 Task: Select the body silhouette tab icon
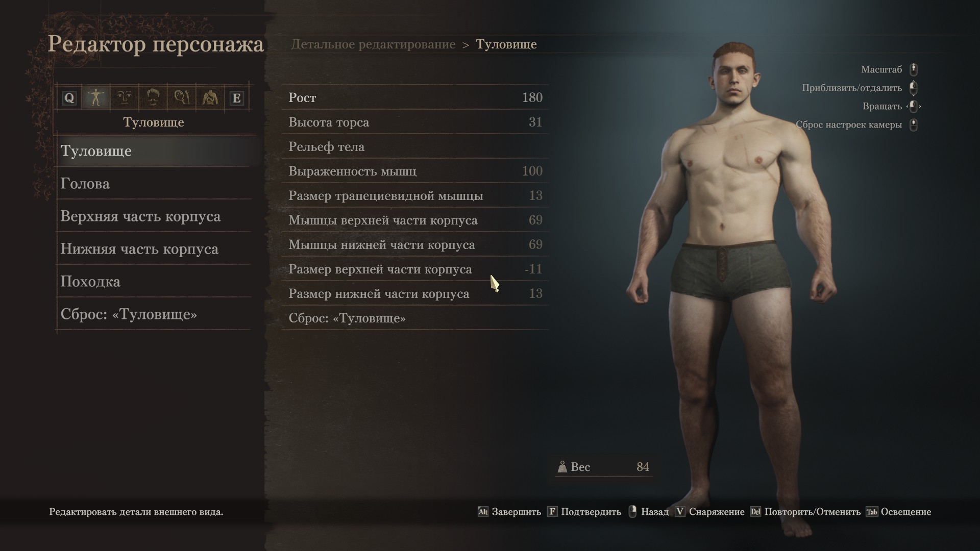pyautogui.click(x=96, y=98)
